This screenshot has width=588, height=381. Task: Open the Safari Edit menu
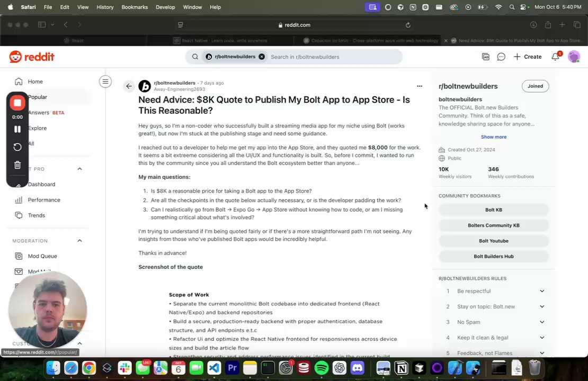(x=65, y=7)
